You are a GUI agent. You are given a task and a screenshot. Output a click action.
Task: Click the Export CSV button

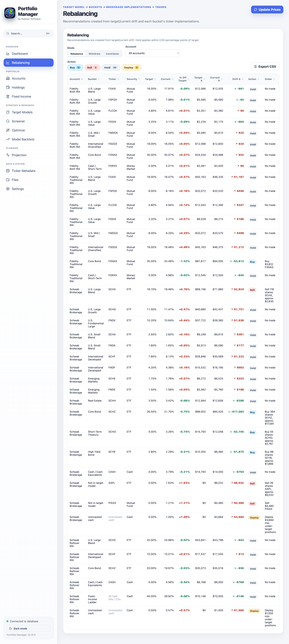click(x=265, y=67)
